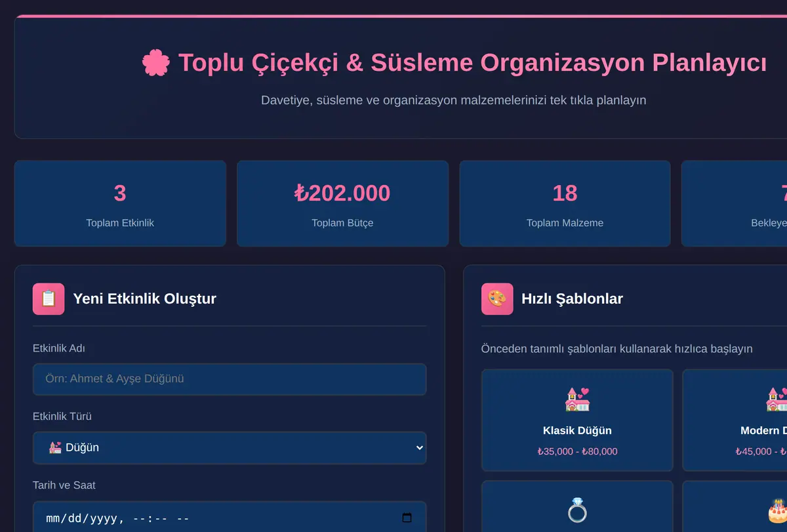Click the clipboard icon beside Yeni Etkinlik Oluştur
The image size is (787, 532).
click(49, 299)
